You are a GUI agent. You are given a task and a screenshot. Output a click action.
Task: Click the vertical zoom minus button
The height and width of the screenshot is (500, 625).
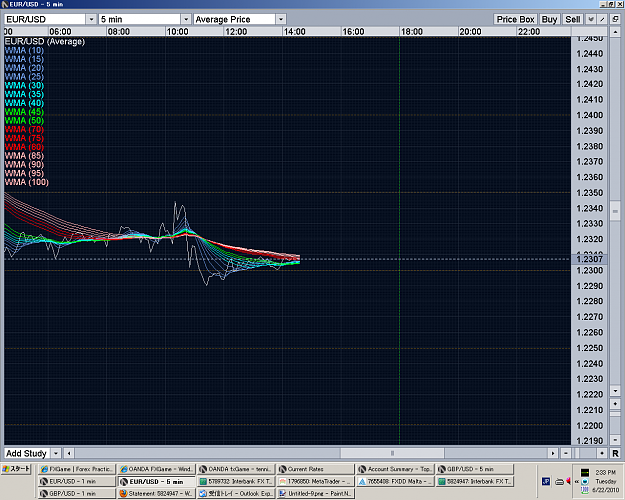point(615,439)
